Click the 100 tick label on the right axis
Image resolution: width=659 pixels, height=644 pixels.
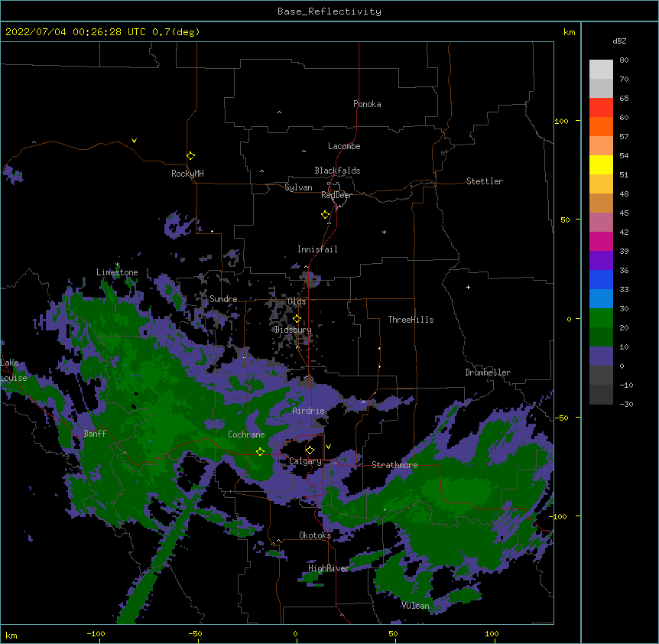point(561,121)
